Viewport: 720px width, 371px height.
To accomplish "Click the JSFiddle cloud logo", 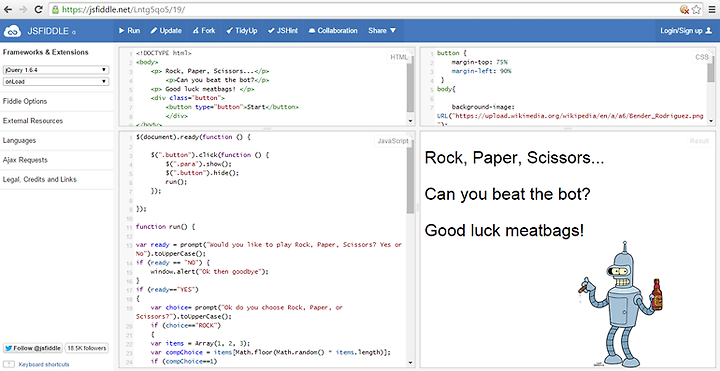I will tap(13, 31).
